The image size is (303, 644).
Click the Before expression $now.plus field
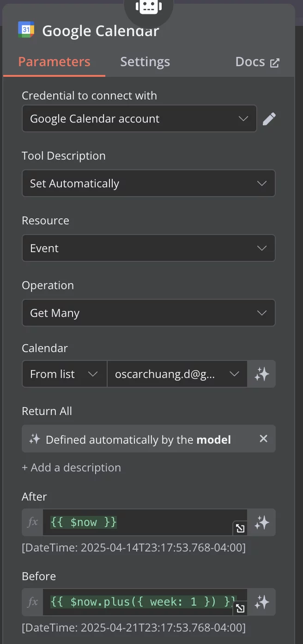point(145,602)
